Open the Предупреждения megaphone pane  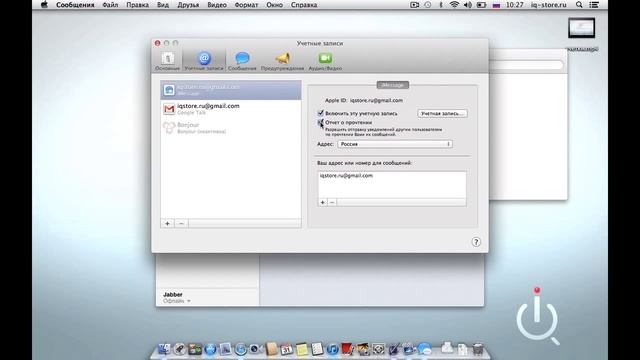[282, 61]
